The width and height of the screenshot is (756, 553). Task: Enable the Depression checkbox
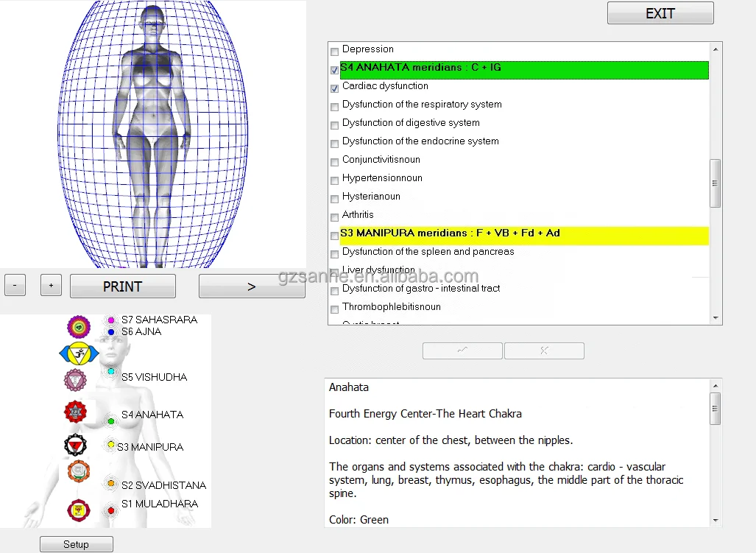click(334, 52)
